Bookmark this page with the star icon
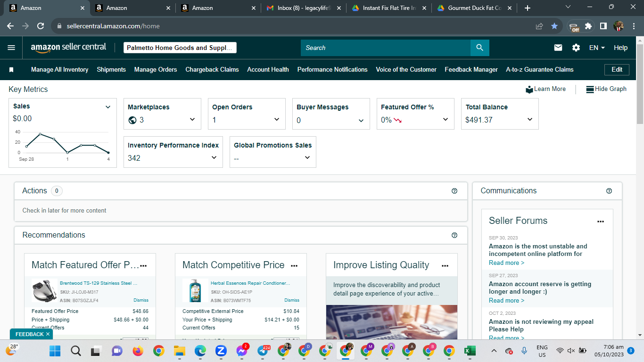This screenshot has height=362, width=644. click(554, 26)
